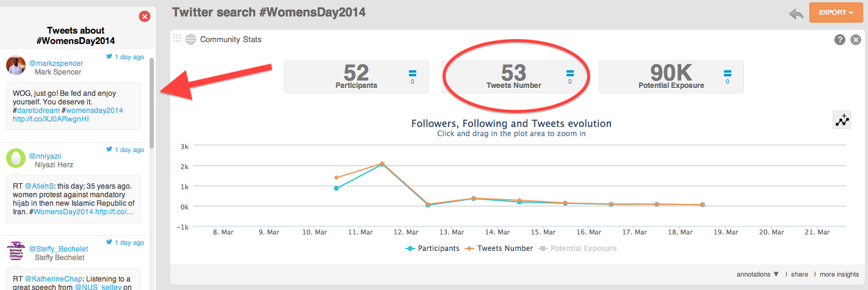The width and height of the screenshot is (868, 290).
Task: Open Community Stats help question mark
Action: click(840, 40)
